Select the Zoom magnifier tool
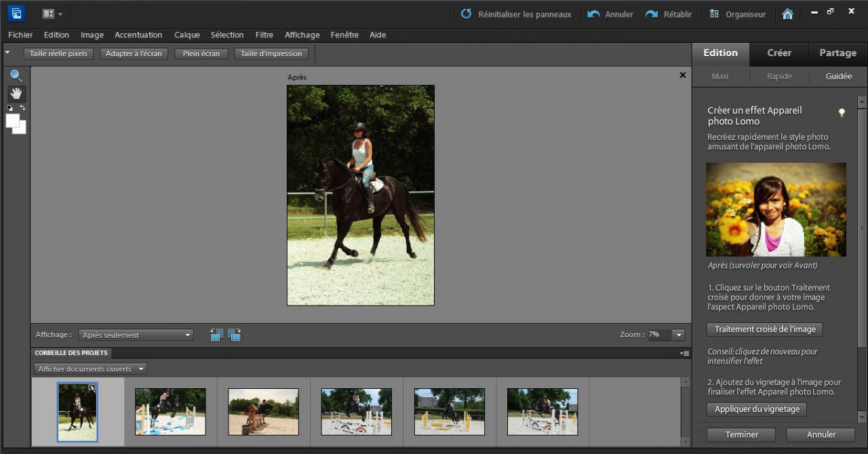The image size is (868, 454). coord(16,76)
